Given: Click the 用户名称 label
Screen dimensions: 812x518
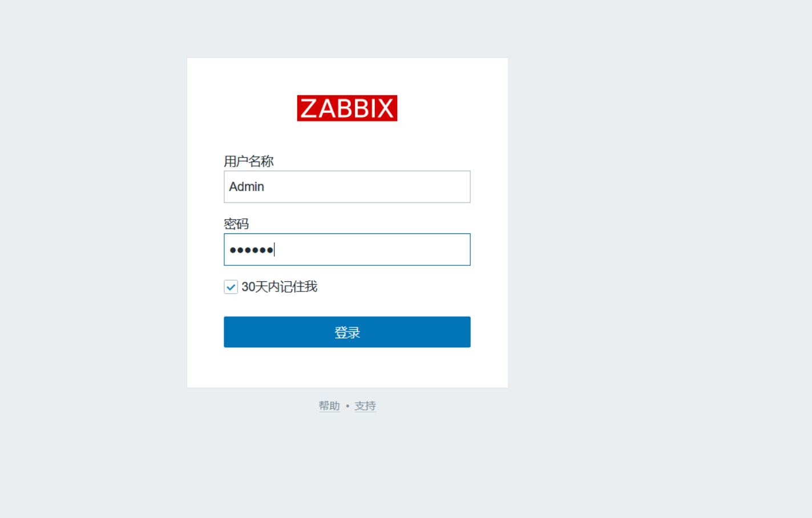Looking at the screenshot, I should tap(249, 161).
